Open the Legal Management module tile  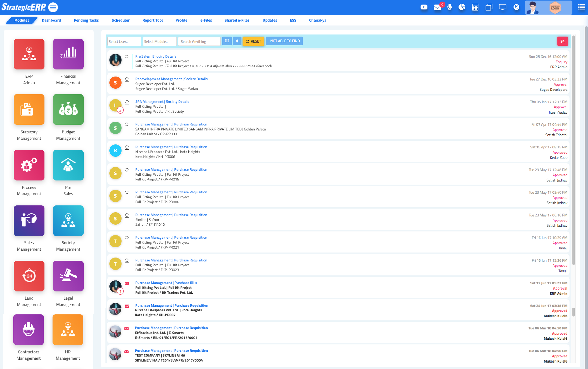click(68, 276)
